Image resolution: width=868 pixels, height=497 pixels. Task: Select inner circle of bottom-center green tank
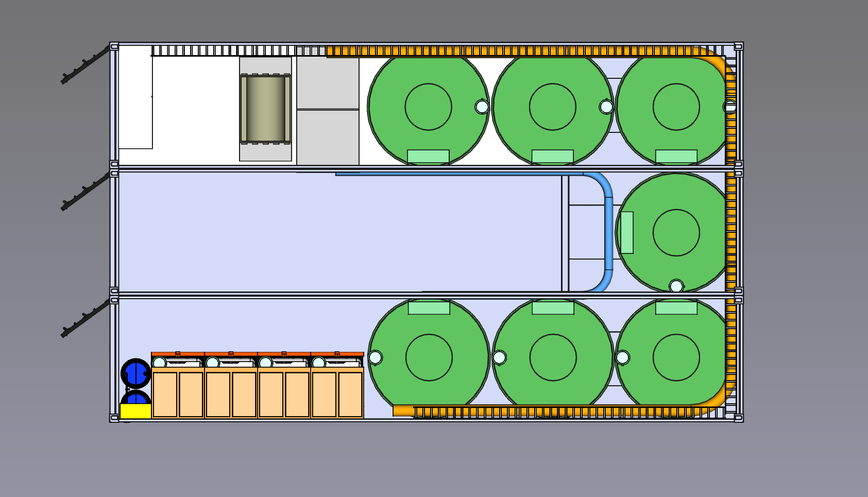pos(553,357)
